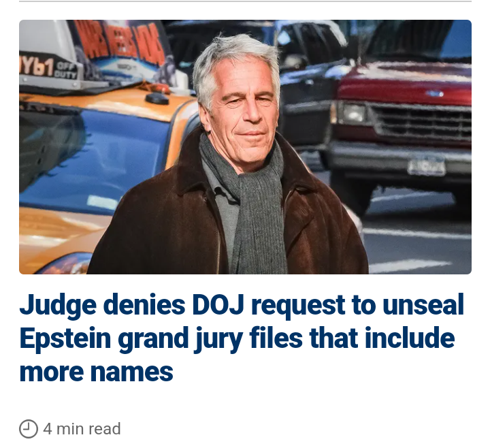Click the truck's license plate in the photo

click(427, 165)
